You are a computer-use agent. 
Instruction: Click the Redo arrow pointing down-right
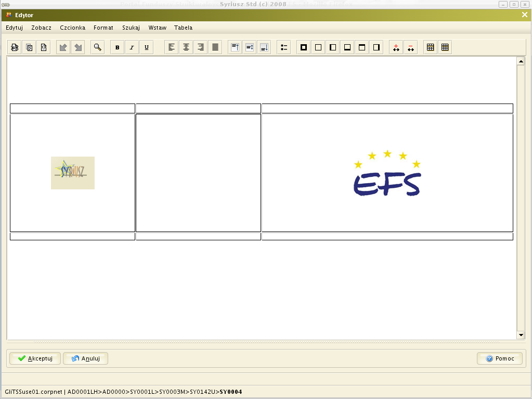tap(77, 47)
